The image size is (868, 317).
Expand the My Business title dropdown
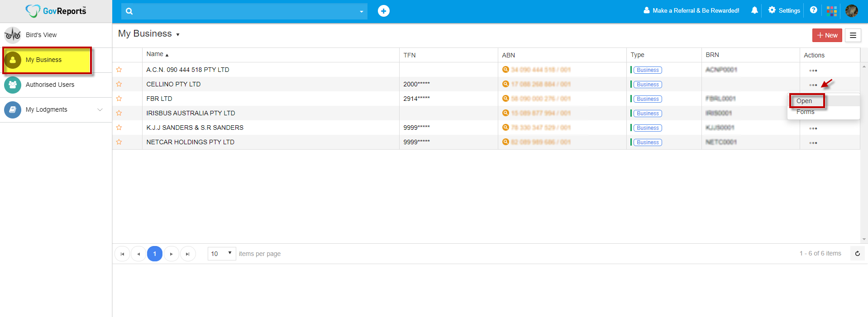point(178,35)
